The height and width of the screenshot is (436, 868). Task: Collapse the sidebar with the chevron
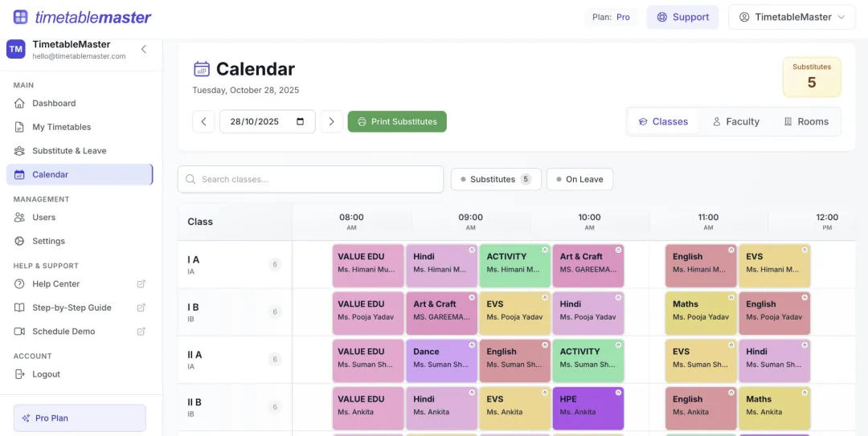pyautogui.click(x=144, y=49)
